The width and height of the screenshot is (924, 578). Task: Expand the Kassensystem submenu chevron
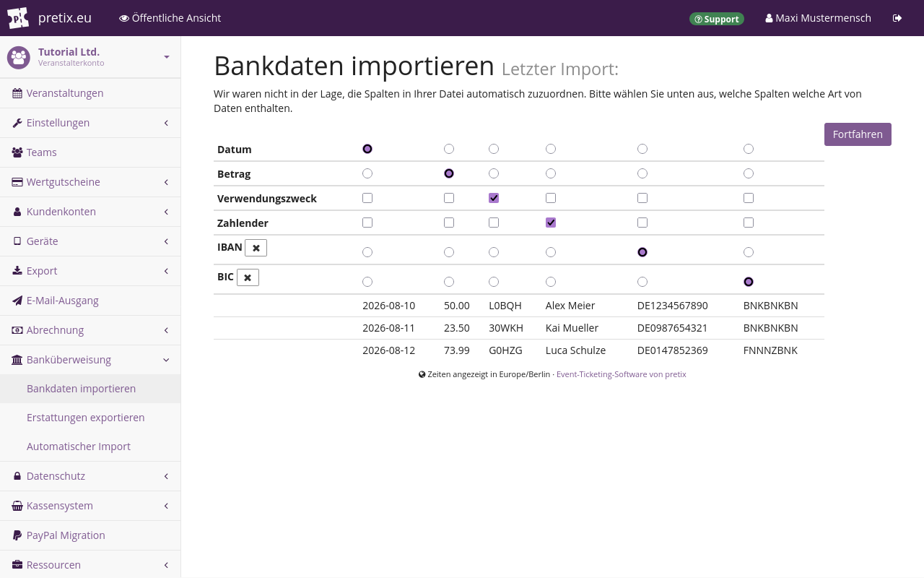166,506
